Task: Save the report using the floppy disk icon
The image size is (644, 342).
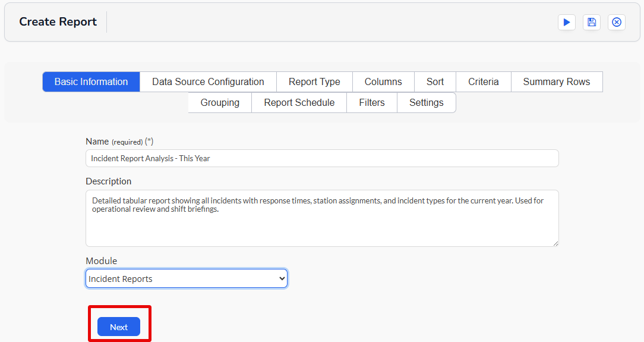Action: pyautogui.click(x=592, y=22)
